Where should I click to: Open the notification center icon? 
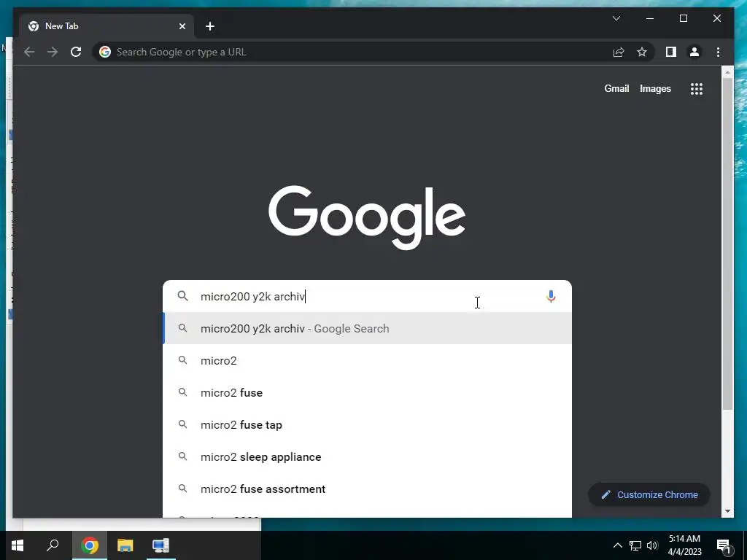(724, 545)
